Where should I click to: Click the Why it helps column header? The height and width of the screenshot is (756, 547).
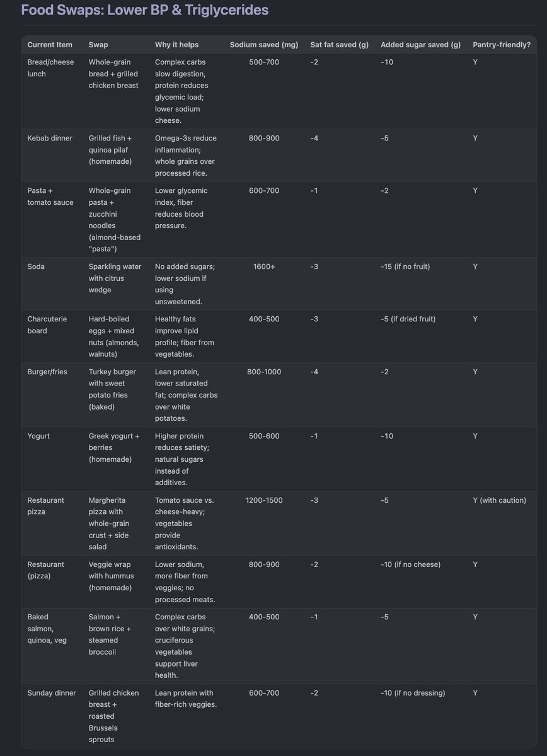[176, 45]
